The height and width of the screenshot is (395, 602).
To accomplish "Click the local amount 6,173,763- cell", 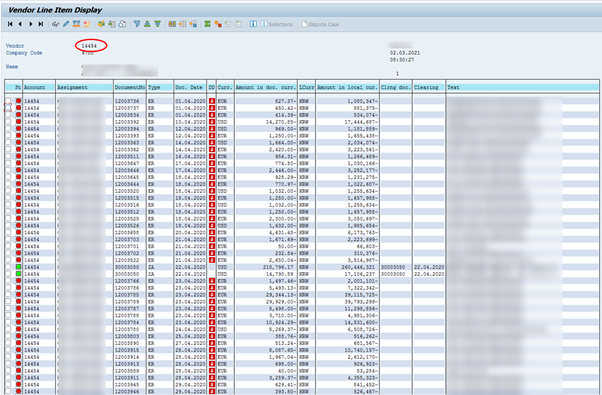I will coord(363,232).
